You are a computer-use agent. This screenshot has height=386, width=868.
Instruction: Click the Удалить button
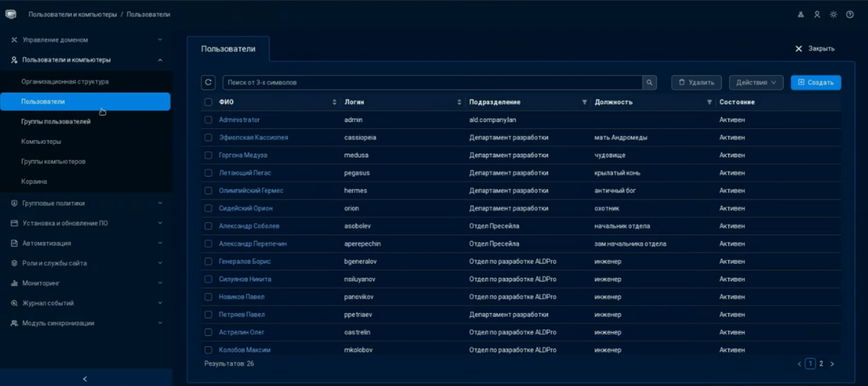[696, 82]
